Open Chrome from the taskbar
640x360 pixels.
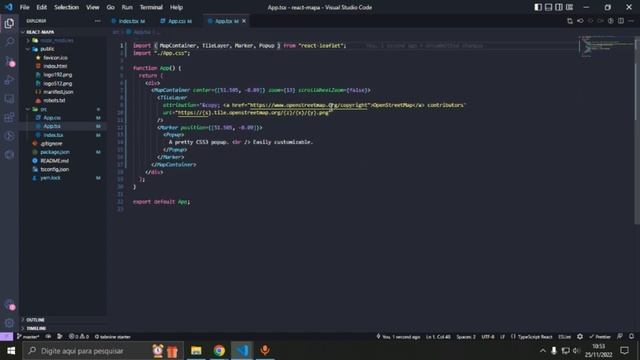[x=219, y=351]
